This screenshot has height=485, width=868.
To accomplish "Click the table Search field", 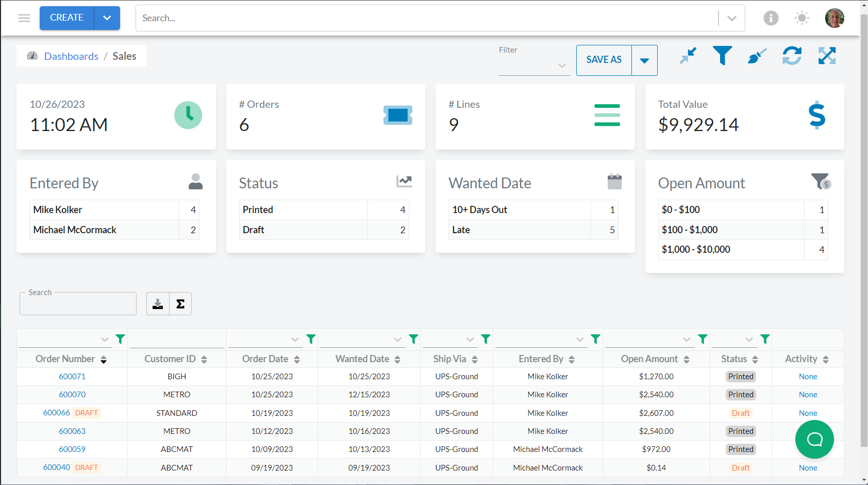I will click(78, 304).
